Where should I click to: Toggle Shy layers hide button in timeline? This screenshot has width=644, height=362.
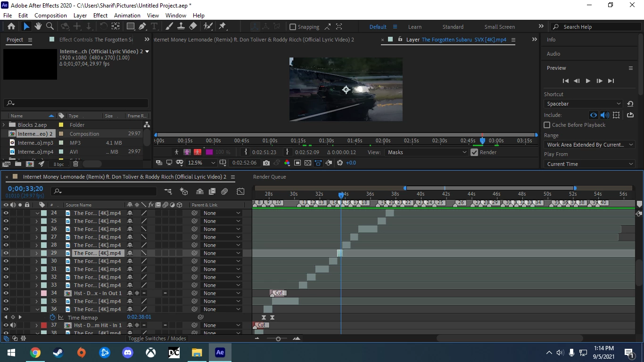[x=199, y=191]
